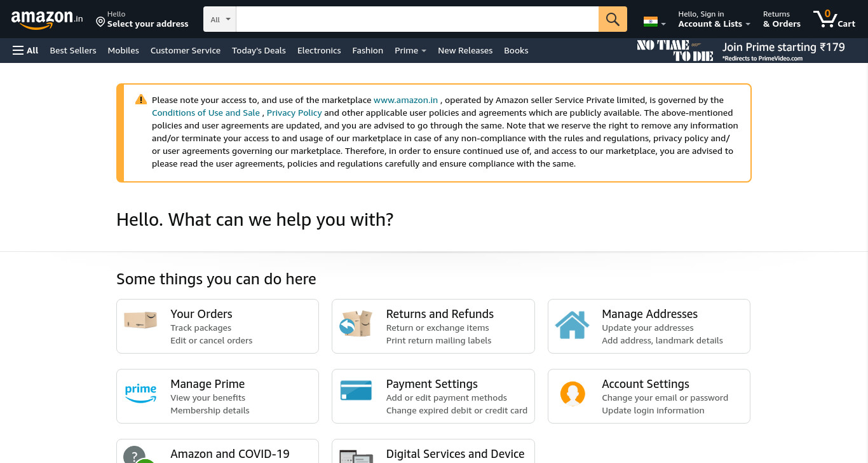Image resolution: width=868 pixels, height=463 pixels.
Task: Open the Payment Settings title
Action: (x=432, y=384)
